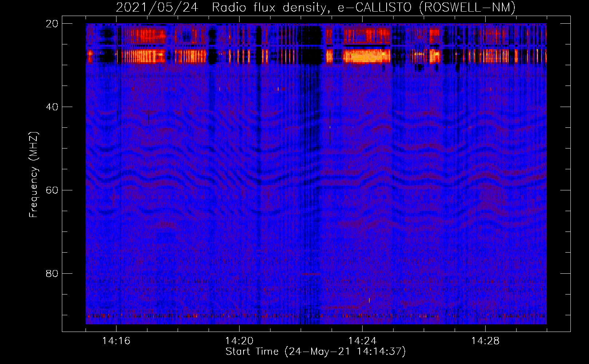The height and width of the screenshot is (364, 589).
Task: Click the 14:16 time tick label
Action: tap(116, 341)
